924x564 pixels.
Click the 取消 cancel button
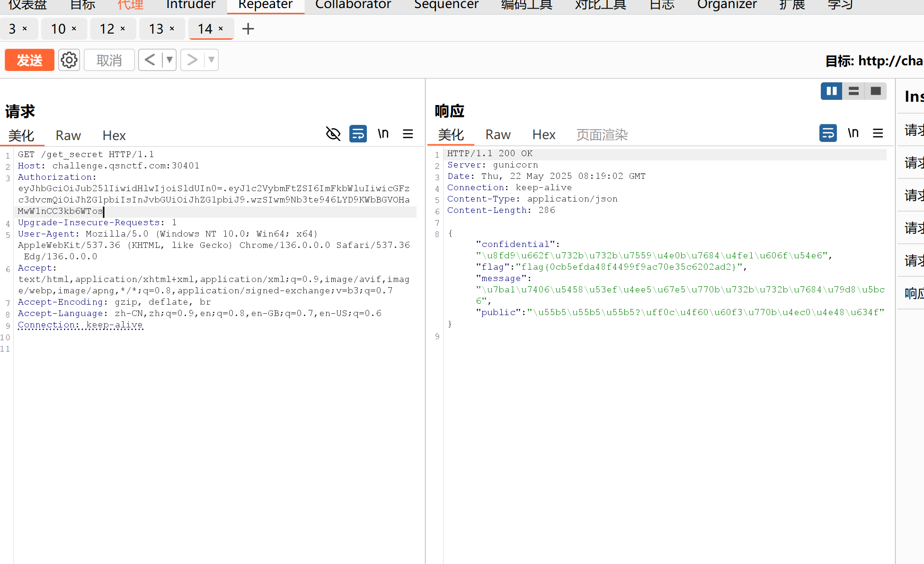pyautogui.click(x=109, y=60)
